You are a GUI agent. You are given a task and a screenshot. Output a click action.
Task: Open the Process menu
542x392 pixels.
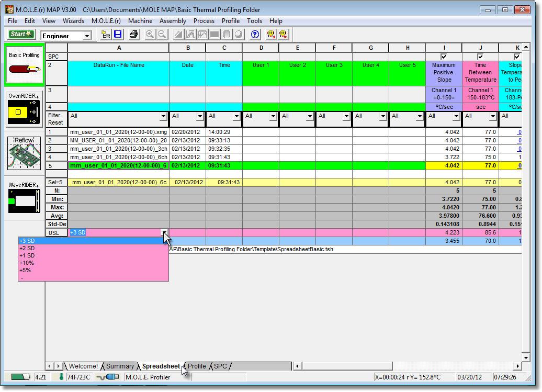(x=204, y=21)
